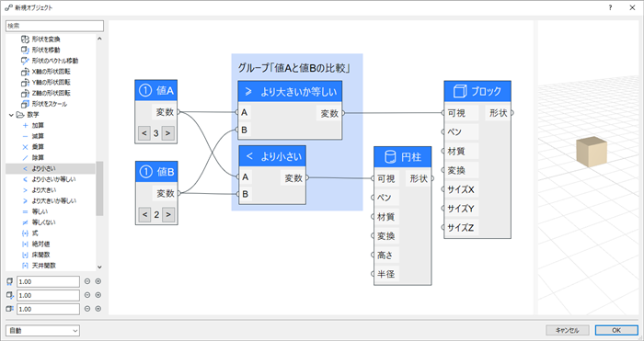Click the 等しくない not-equal icon

[25, 222]
